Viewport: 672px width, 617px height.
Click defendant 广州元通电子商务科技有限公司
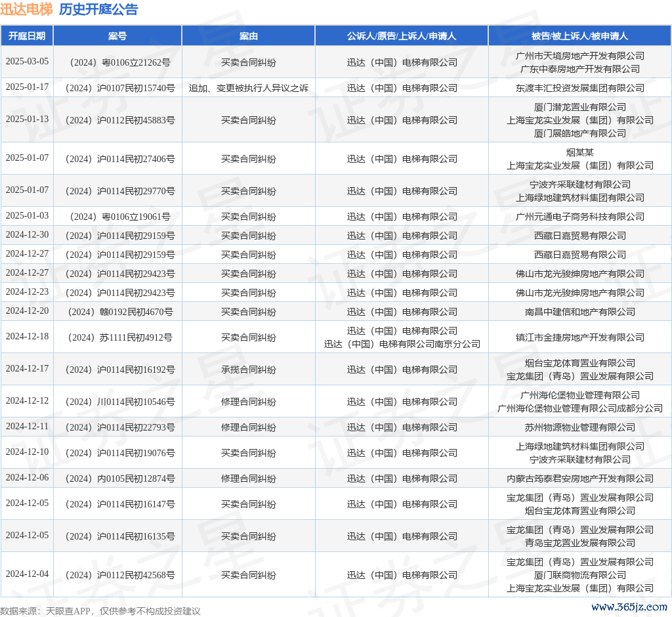click(x=580, y=217)
